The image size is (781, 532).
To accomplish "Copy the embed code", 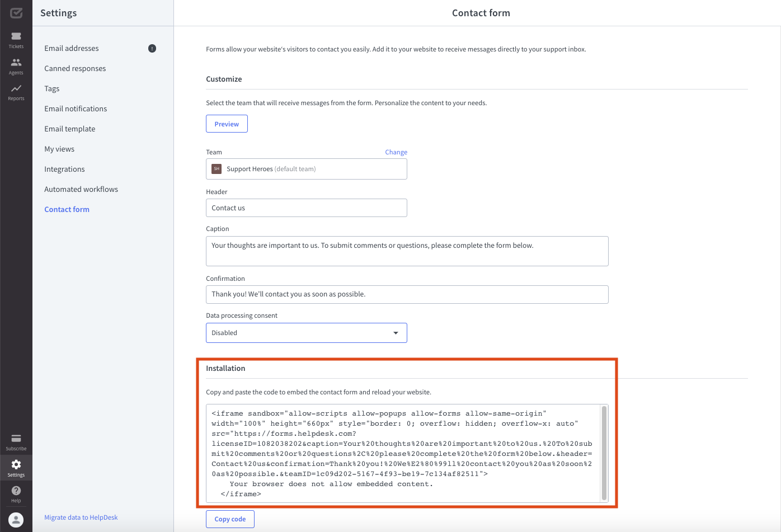I will [x=230, y=519].
